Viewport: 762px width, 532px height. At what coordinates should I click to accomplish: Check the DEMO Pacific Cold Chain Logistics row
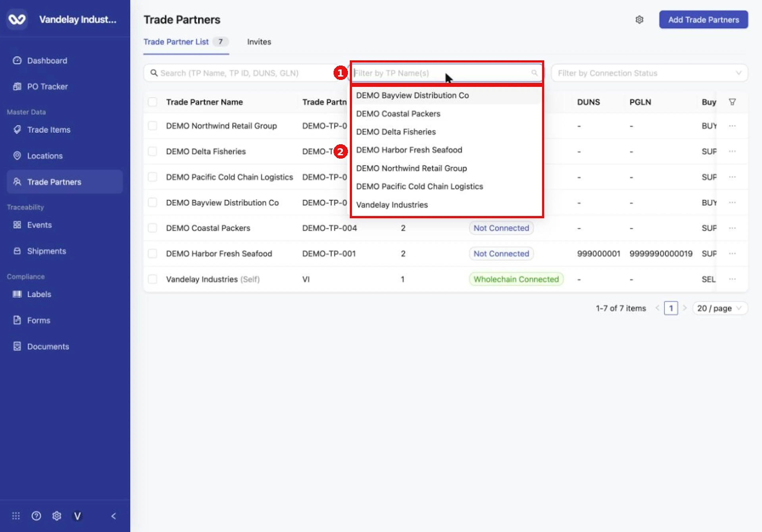pyautogui.click(x=152, y=177)
